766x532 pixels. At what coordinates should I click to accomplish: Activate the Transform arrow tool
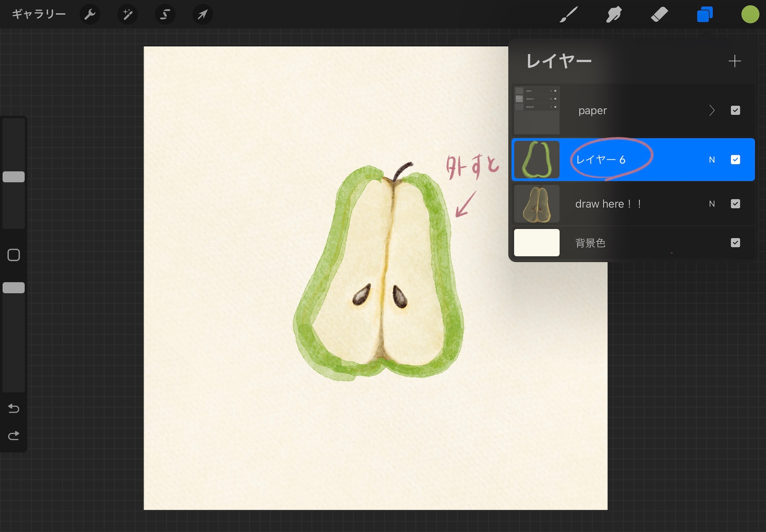coord(203,15)
